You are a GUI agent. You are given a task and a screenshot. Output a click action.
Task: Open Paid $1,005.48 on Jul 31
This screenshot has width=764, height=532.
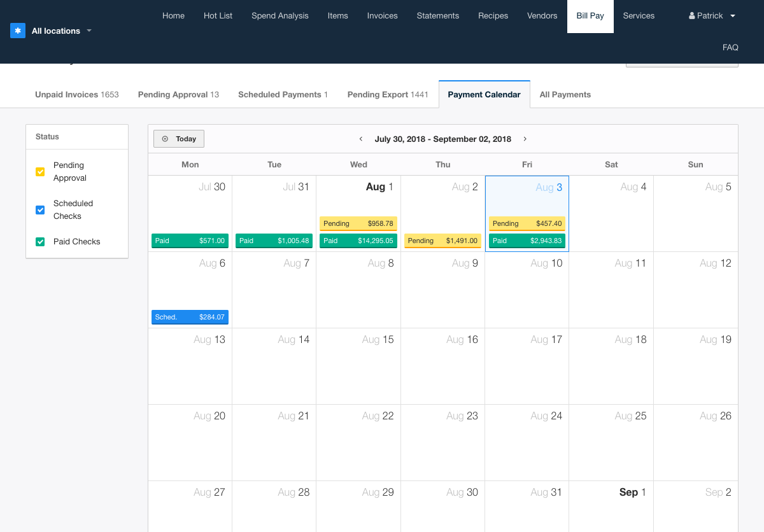coord(274,241)
